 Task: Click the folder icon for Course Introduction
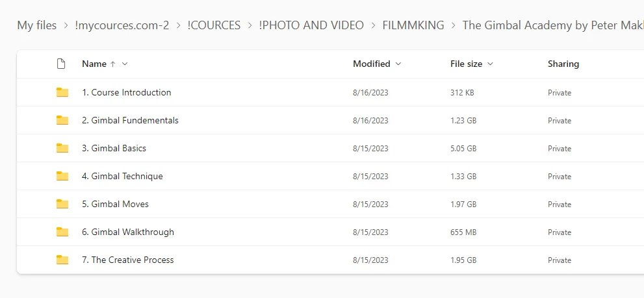[62, 92]
